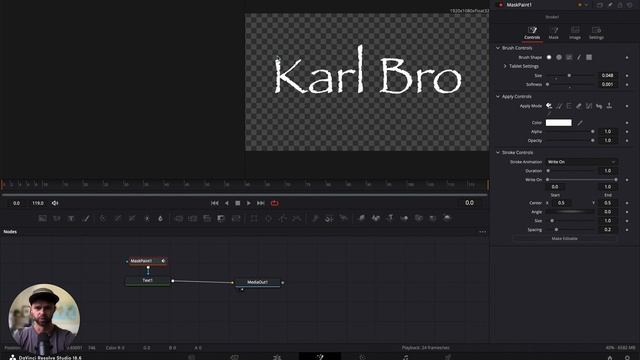The image size is (640, 360).
Task: Select the MediaOut1 node
Action: pos(258,282)
